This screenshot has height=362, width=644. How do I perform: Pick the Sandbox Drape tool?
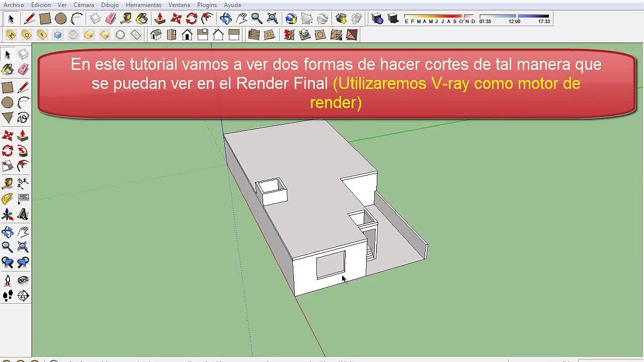(320, 35)
